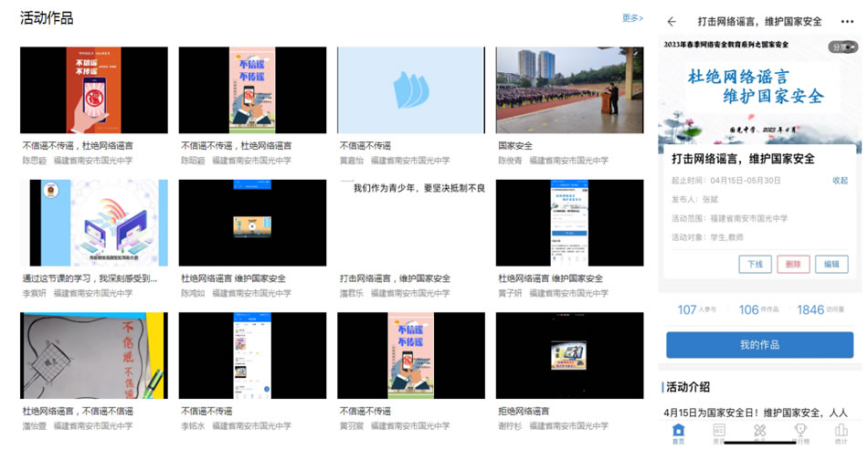The height and width of the screenshot is (450, 868).
Task: Click 黄子妍's title 杜绝网络谣言 维护国家安全
Action: 551,278
